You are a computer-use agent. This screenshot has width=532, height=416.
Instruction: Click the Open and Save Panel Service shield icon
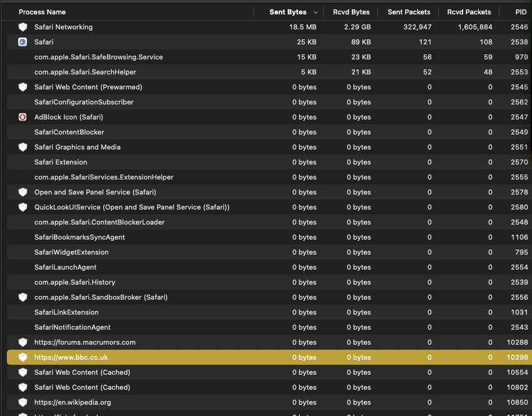[x=23, y=192]
